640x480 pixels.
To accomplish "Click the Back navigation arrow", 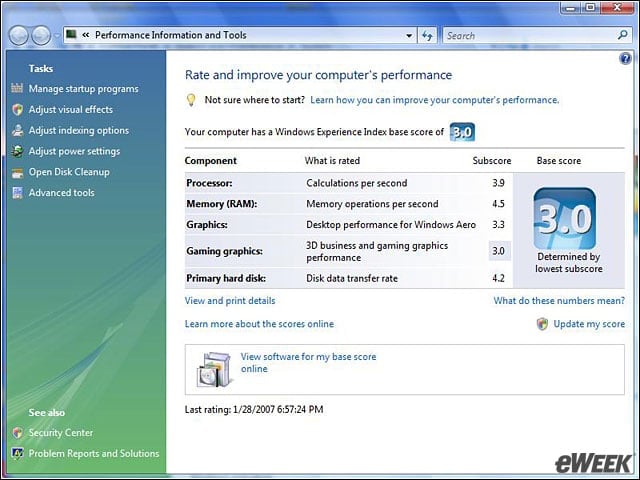I will 18,36.
